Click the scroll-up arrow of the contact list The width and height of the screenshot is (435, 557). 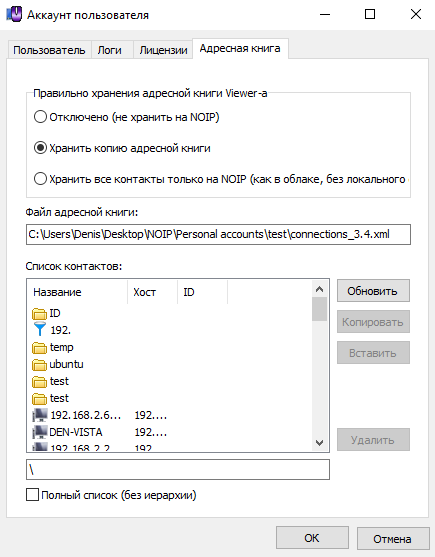point(320,289)
